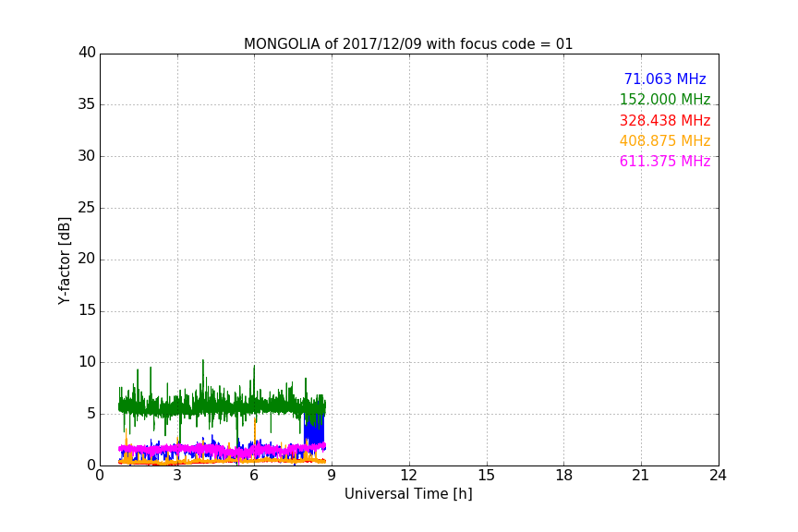Click y-axis tick label 35

87,104
